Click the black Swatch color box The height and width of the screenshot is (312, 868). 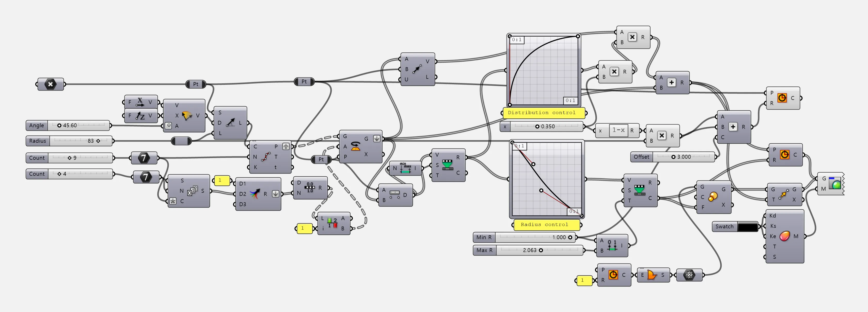coord(747,226)
